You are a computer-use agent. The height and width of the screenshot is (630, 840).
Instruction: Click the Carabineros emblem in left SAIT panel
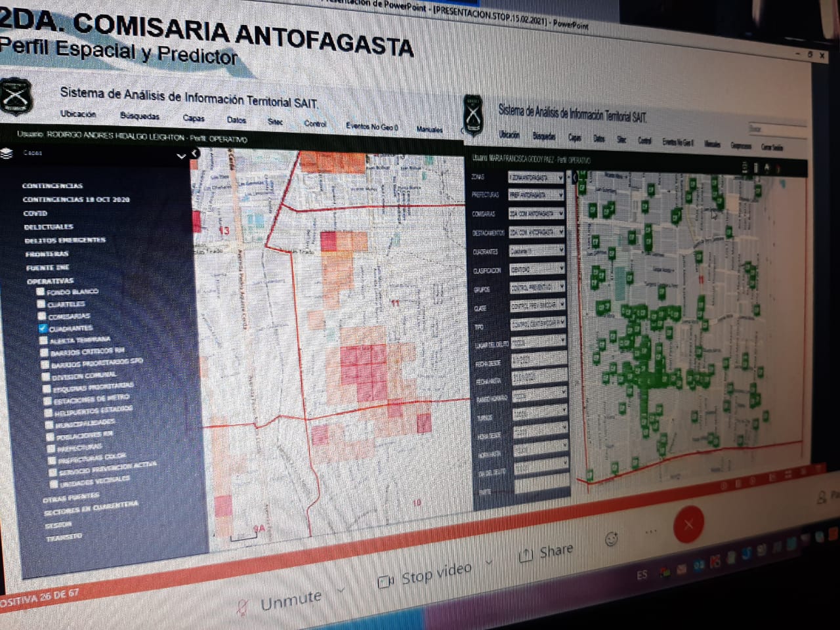(16, 97)
